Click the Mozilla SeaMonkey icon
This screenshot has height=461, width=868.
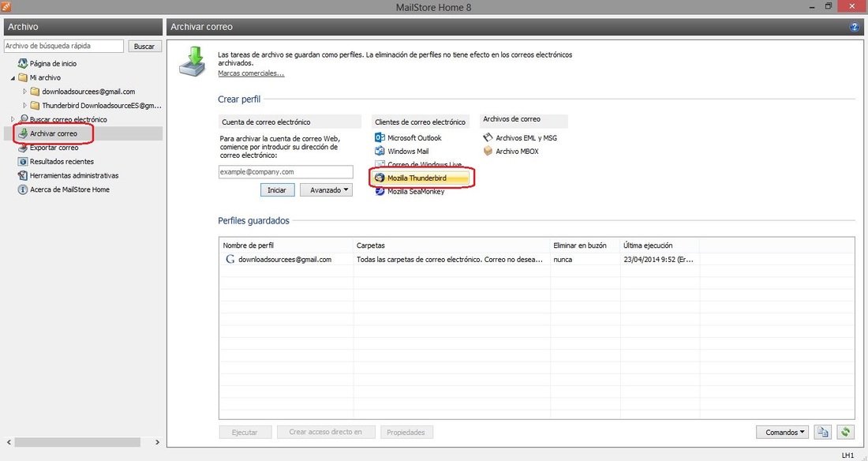pos(380,191)
